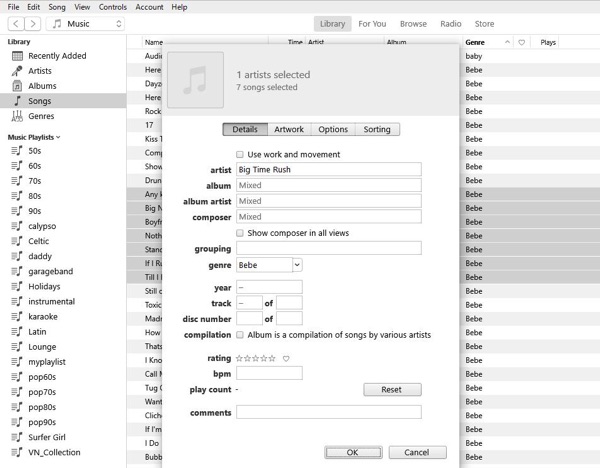Click the Recently Added sidebar icon
Viewport: 600px width, 468px height.
tap(17, 56)
